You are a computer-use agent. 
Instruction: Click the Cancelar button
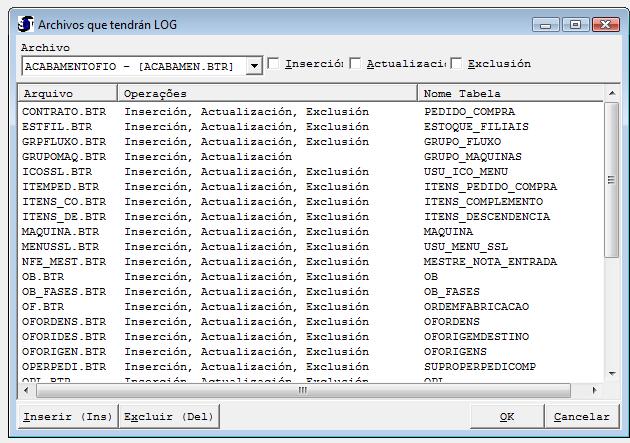[581, 416]
